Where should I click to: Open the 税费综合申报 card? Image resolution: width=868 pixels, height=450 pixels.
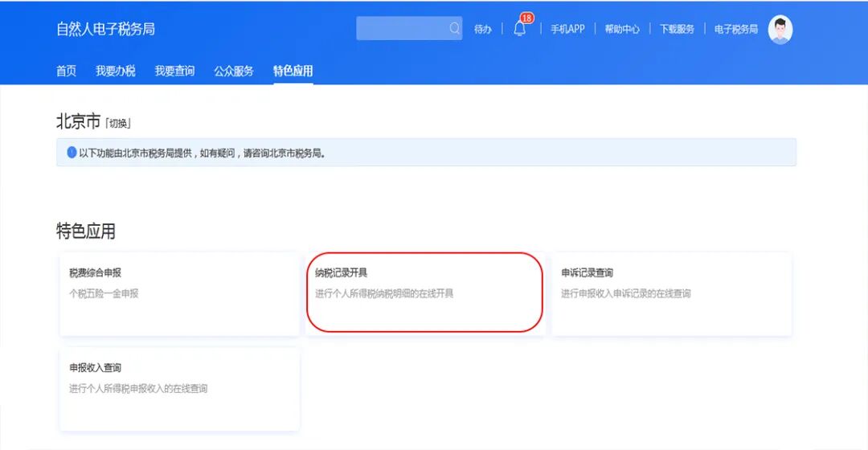click(179, 293)
